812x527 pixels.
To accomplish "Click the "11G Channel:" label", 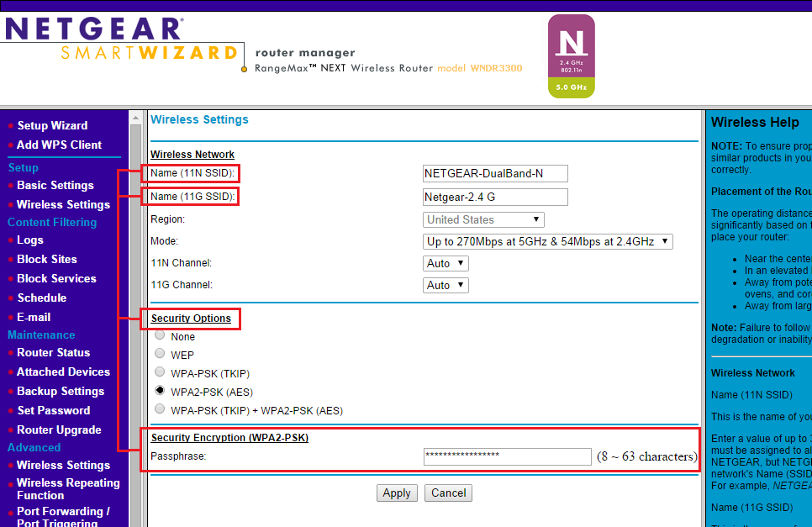I will click(182, 285).
